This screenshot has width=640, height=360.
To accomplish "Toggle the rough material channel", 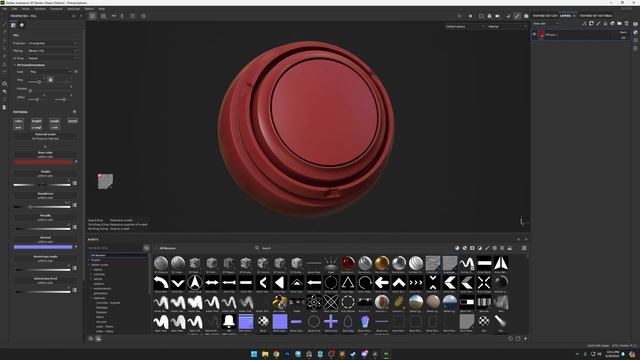I will (x=54, y=121).
